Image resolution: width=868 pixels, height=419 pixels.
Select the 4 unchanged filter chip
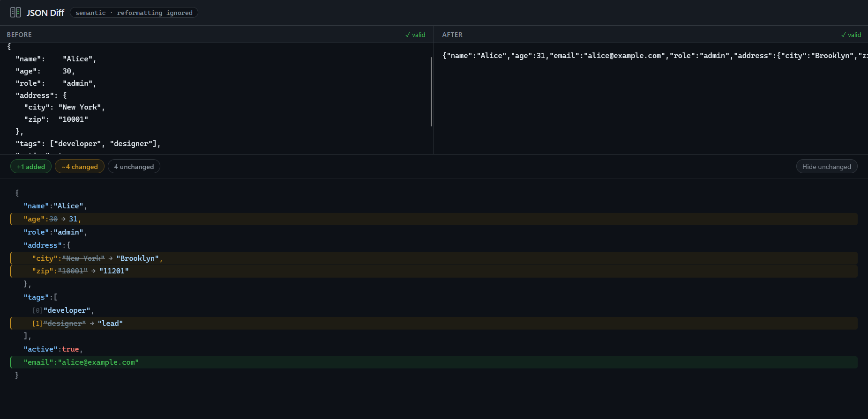134,167
